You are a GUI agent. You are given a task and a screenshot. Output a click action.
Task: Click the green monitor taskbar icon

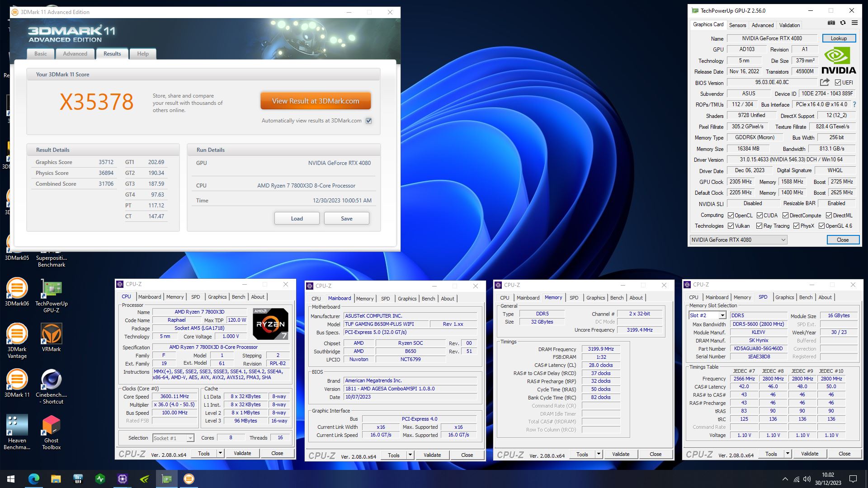(100, 479)
